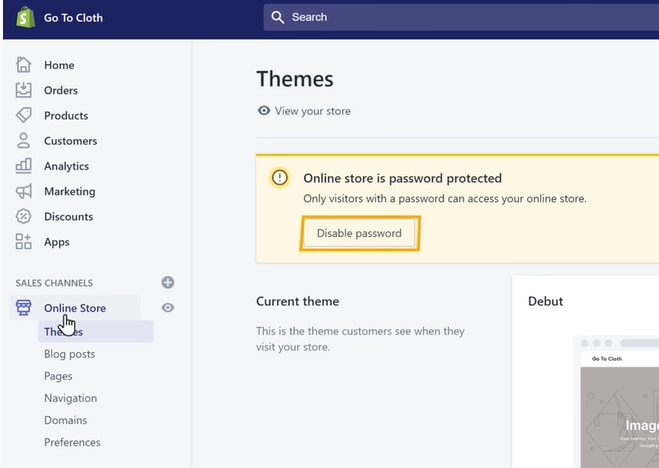Image resolution: width=659 pixels, height=468 pixels.
Task: Click the eye icon beside View your store
Action: (x=264, y=110)
